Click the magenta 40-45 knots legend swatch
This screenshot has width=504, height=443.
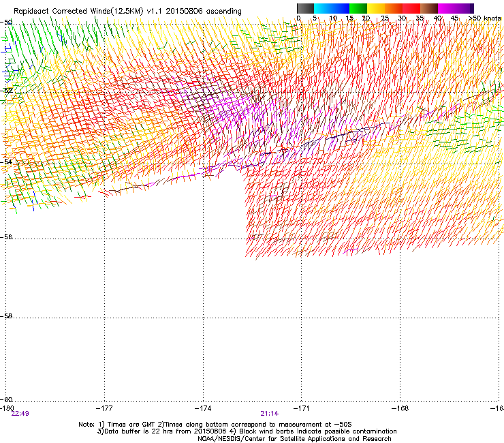tap(447, 8)
